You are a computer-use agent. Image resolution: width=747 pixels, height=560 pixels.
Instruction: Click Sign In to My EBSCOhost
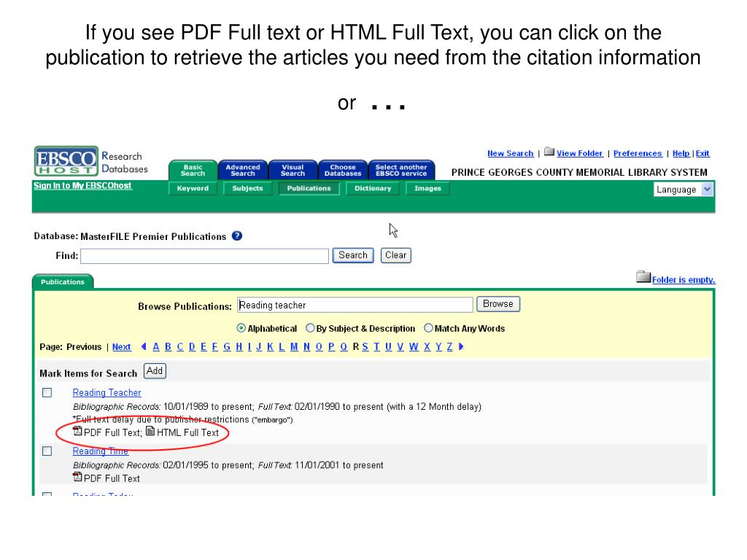pyautogui.click(x=82, y=186)
